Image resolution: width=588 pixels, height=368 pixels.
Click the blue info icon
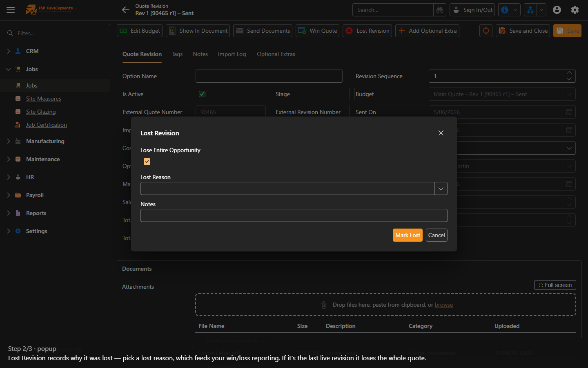click(x=505, y=10)
